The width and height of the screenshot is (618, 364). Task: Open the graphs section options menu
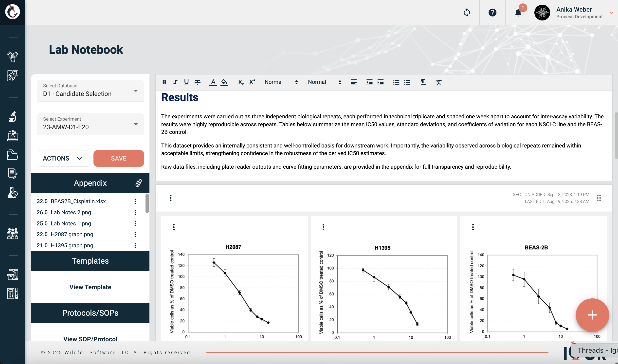[x=171, y=198]
